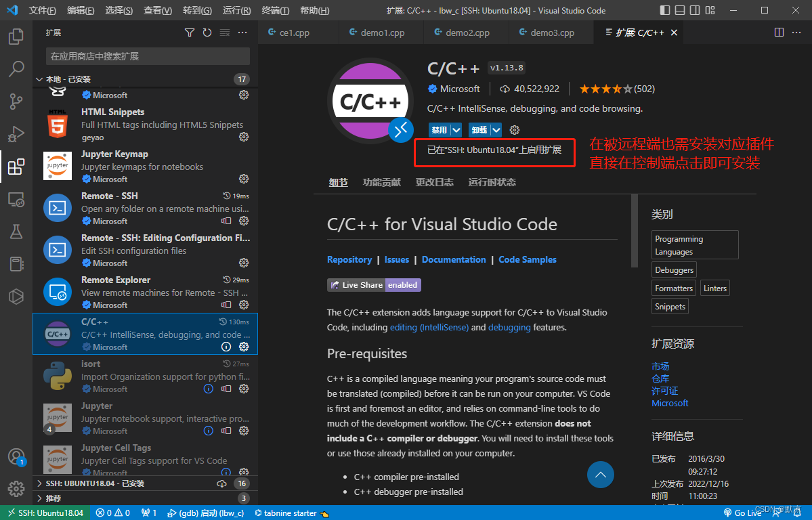
Task: Disable the C/C++ extension with 禁用 button
Action: (x=440, y=129)
